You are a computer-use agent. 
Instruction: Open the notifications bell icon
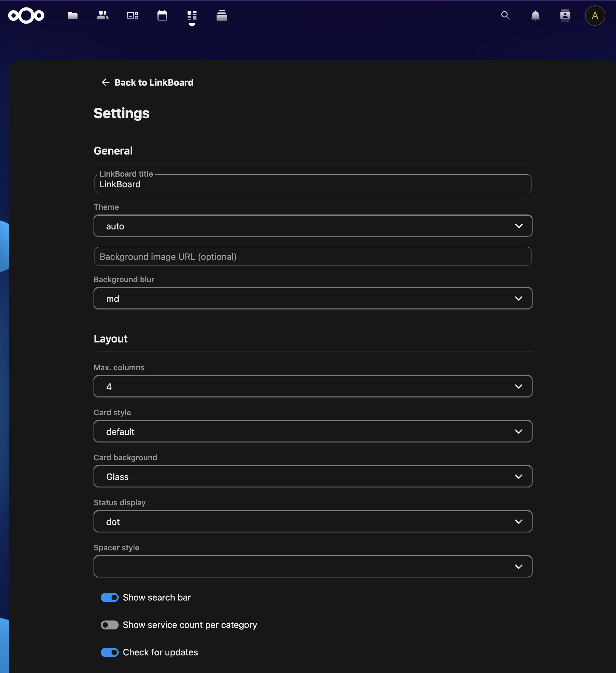click(535, 16)
